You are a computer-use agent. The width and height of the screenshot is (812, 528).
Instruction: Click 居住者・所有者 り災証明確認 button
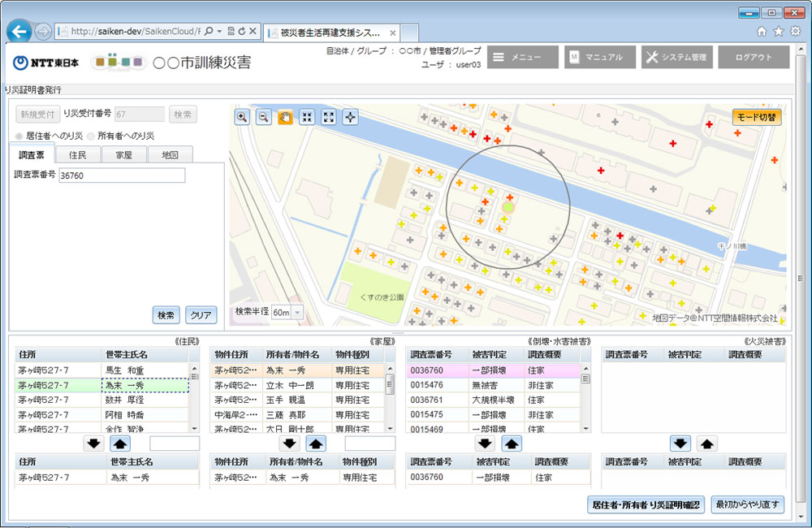(x=645, y=505)
